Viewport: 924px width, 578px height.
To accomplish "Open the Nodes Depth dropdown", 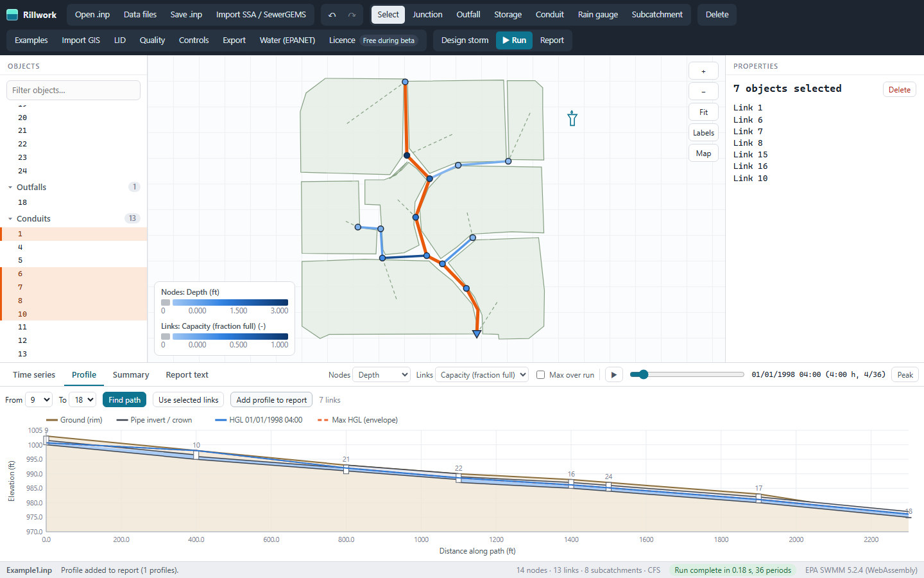I will pos(382,375).
